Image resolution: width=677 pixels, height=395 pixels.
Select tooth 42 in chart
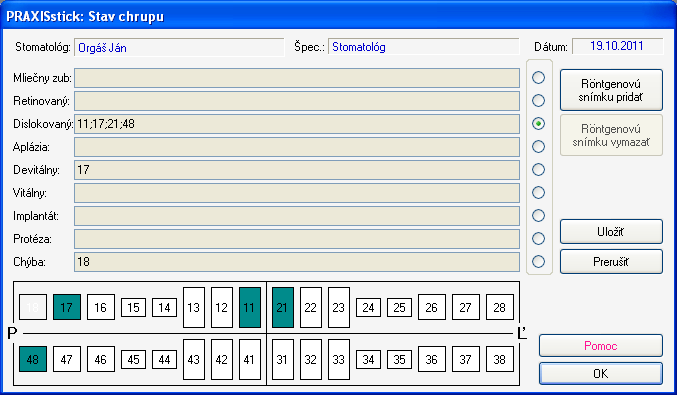[x=222, y=359]
